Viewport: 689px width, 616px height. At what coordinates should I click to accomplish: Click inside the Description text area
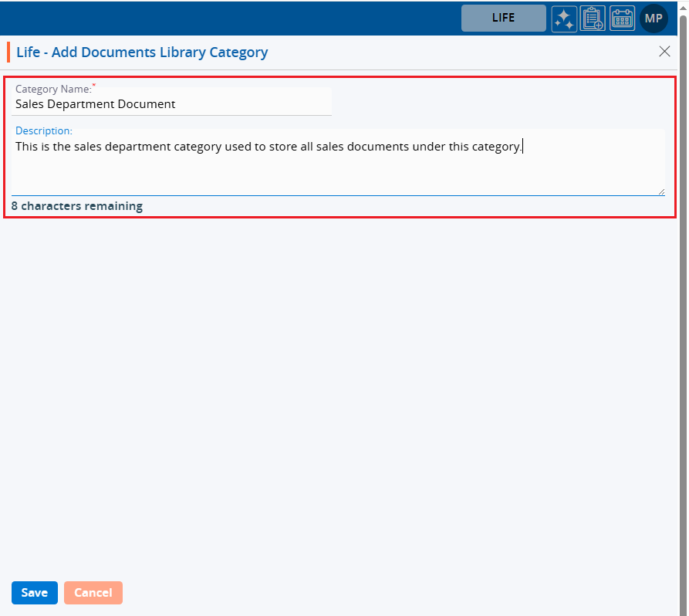337,166
